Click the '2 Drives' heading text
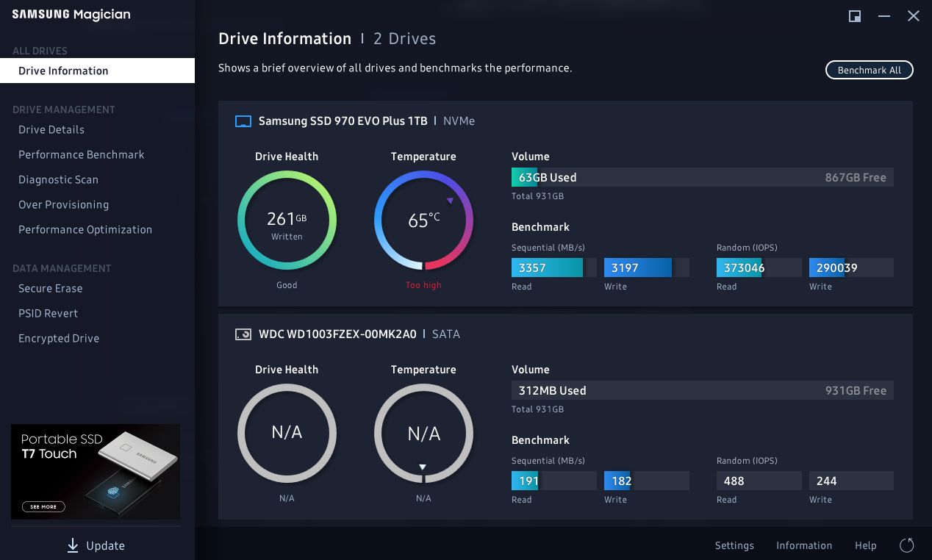Screen dimensions: 932x560 404,39
